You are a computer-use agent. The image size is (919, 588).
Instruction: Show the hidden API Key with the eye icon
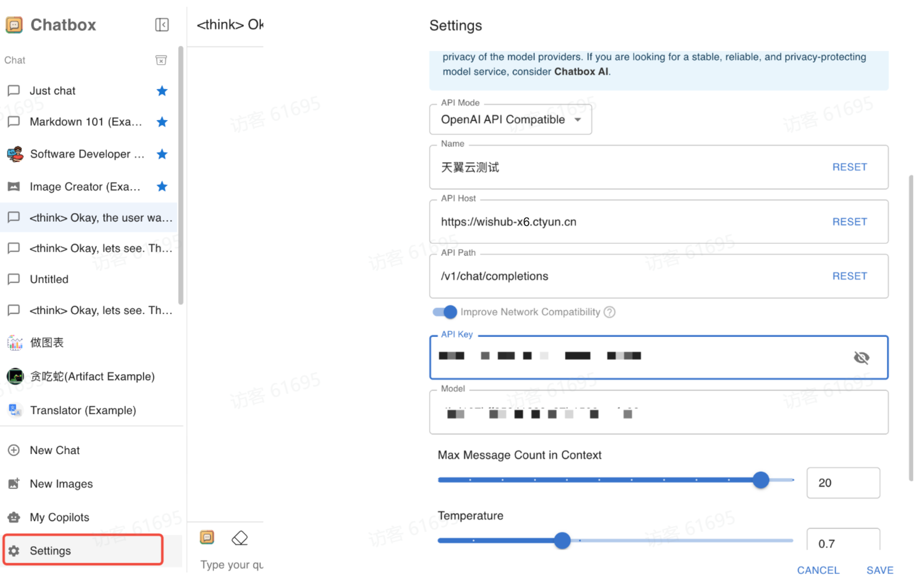[x=861, y=357]
